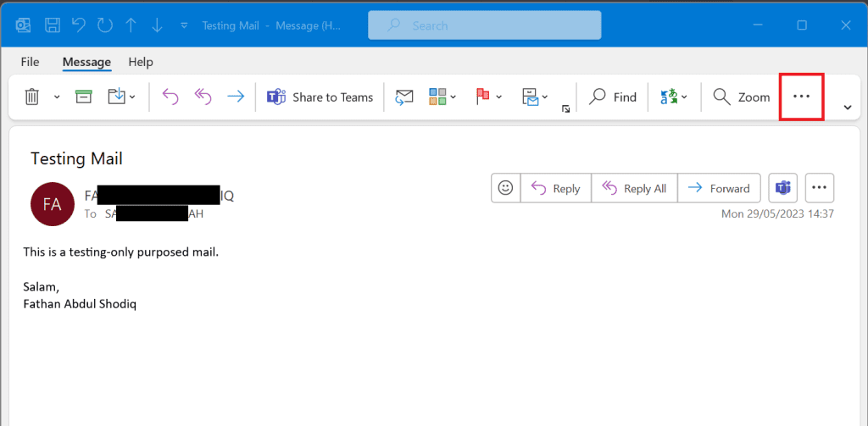Expand the Categorize dropdown arrow
The width and height of the screenshot is (868, 426).
point(453,97)
